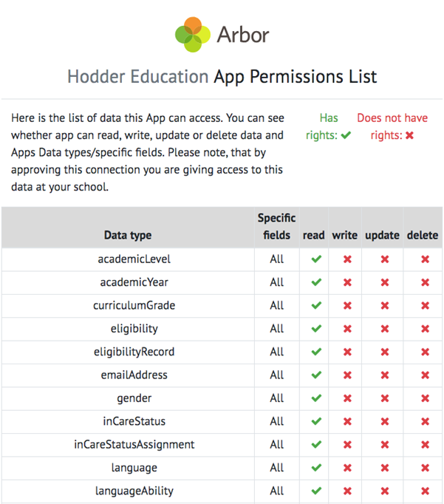Select the inCareStatusAssignment data type label
This screenshot has height=504, width=444.
click(134, 444)
